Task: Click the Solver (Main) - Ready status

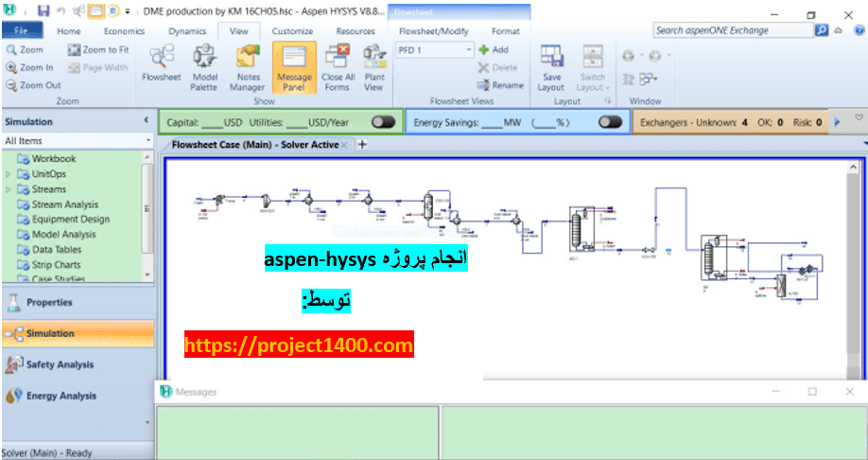Action: [x=47, y=452]
